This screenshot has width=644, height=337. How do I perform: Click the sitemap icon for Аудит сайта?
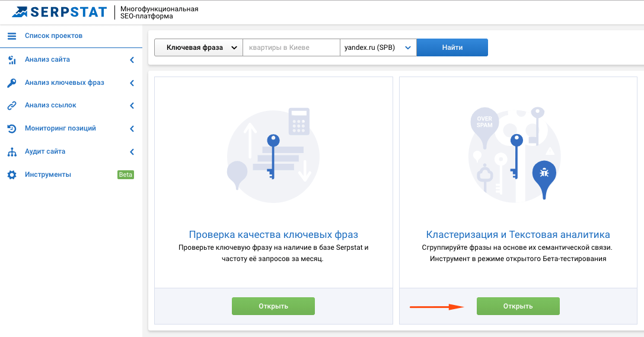click(12, 152)
